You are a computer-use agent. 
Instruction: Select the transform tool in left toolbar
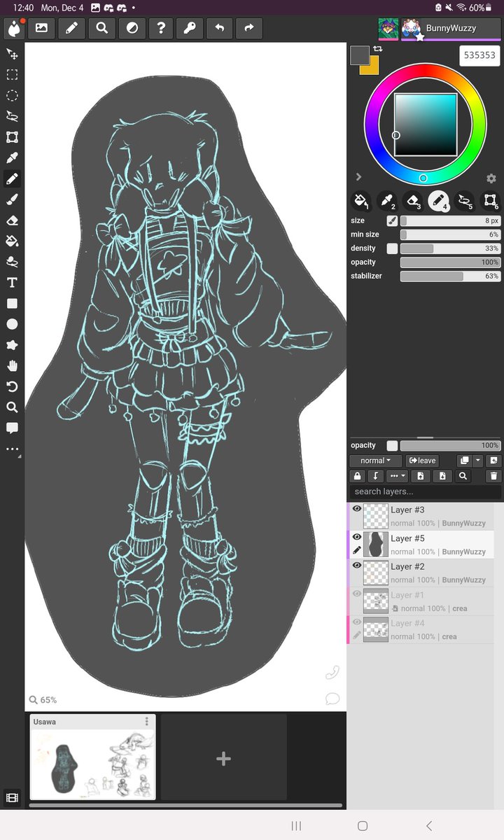click(12, 137)
